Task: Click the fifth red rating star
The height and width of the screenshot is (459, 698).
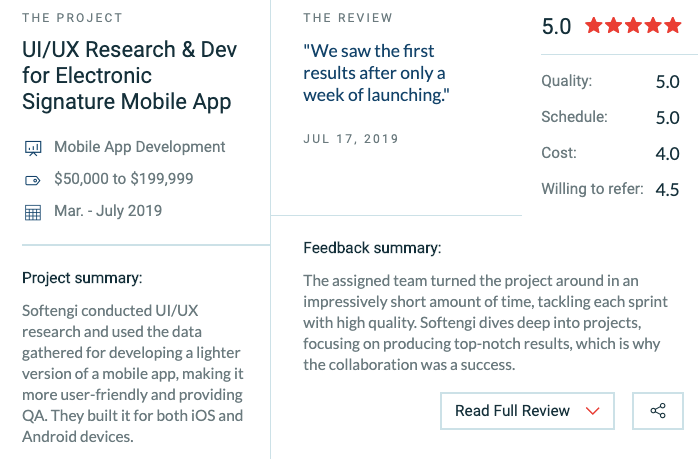Action: 673,25
